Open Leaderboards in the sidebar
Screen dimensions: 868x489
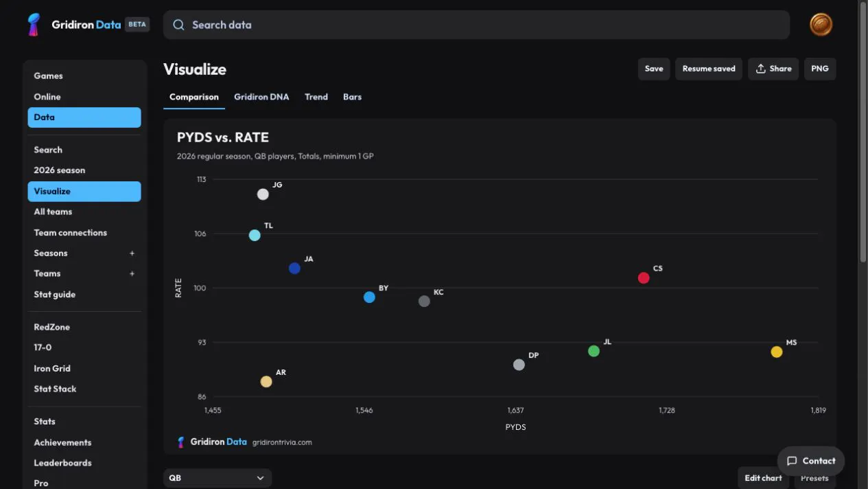point(84,463)
